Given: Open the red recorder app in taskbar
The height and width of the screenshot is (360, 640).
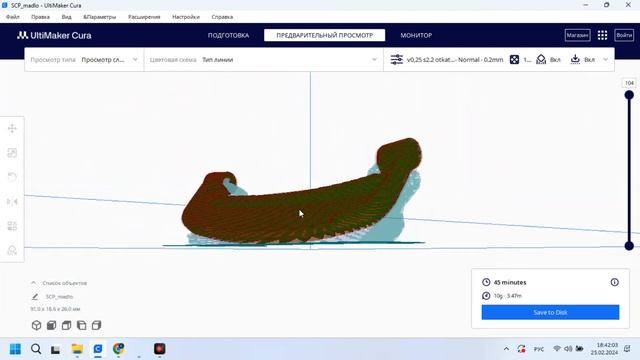Looking at the screenshot, I should click(160, 349).
